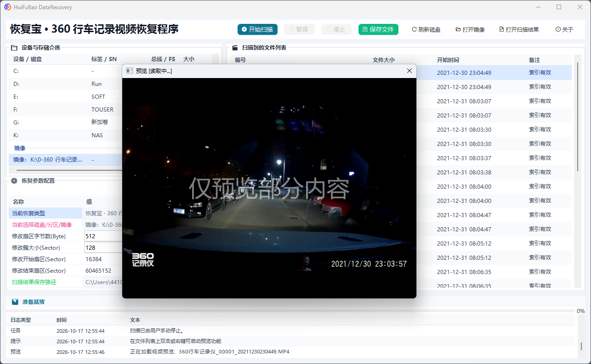This screenshot has width=591, height=364.
Task: Save recovered files with 保存文件
Action: [x=378, y=29]
